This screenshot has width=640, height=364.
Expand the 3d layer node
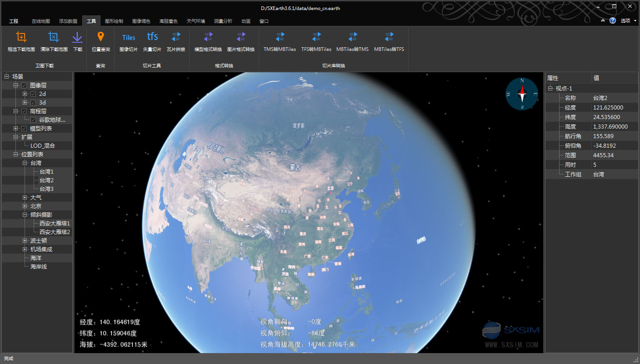click(x=25, y=102)
